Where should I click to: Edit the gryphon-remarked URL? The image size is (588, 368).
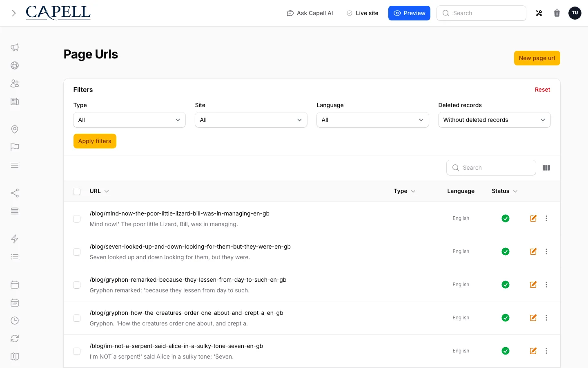tap(533, 285)
